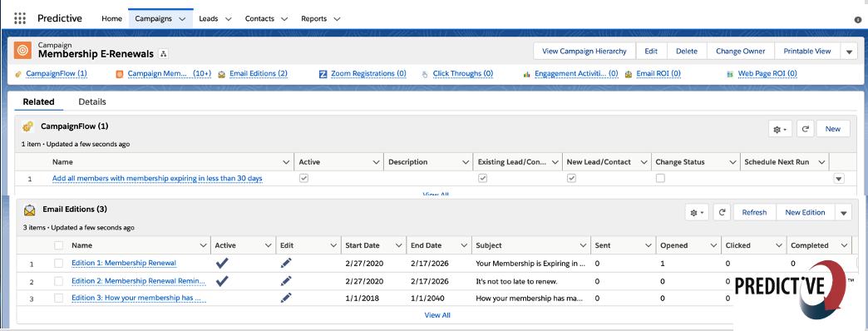Toggle the Change Status checkbox in the flow row
This screenshot has width=868, height=331.
point(660,179)
